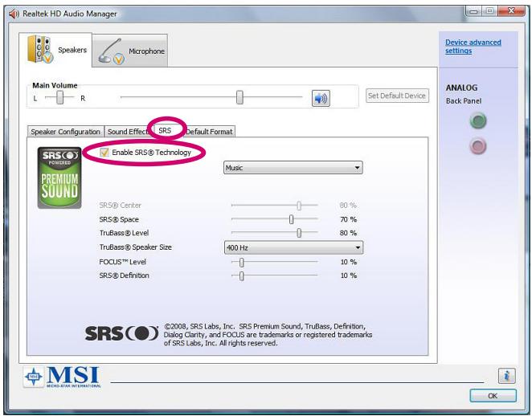532x416 pixels.
Task: Click the green back panel audio jack
Action: click(478, 121)
